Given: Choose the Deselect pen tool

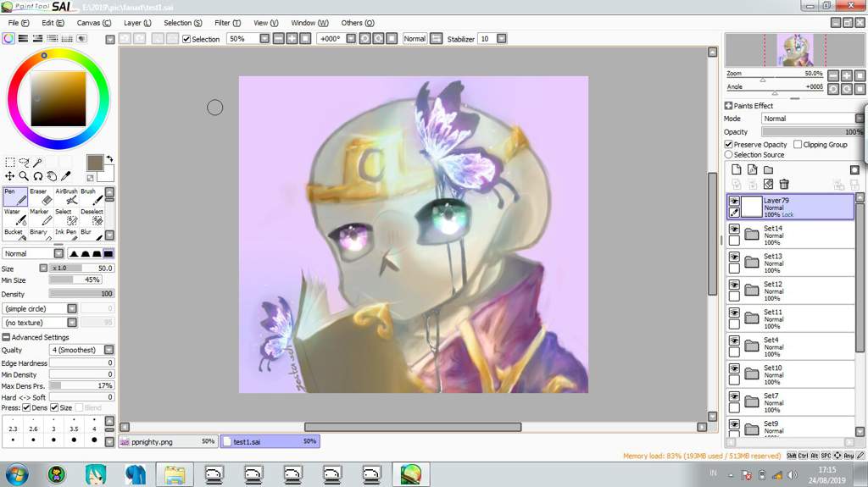Looking at the screenshot, I should (x=92, y=217).
